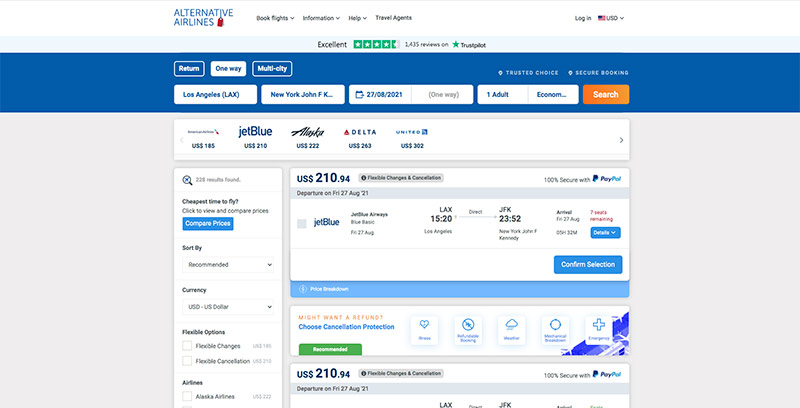800x408 pixels.
Task: Open the Travel Agents page
Action: pos(393,18)
